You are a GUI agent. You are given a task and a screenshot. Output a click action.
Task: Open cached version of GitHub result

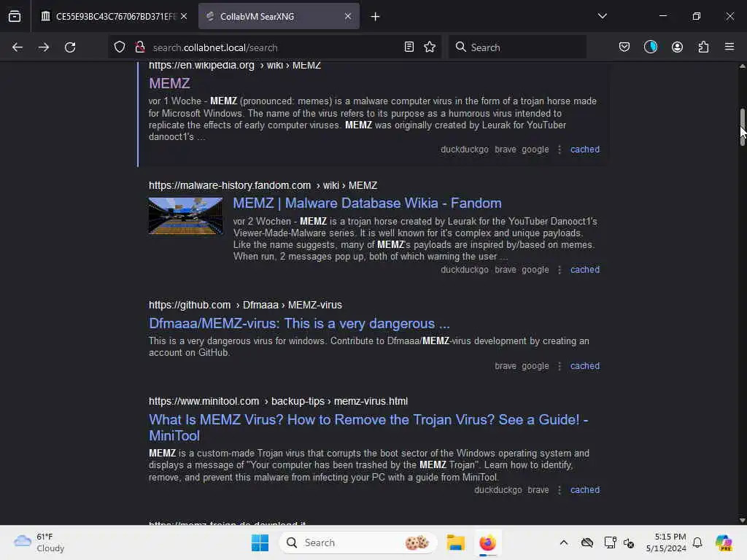(x=584, y=366)
